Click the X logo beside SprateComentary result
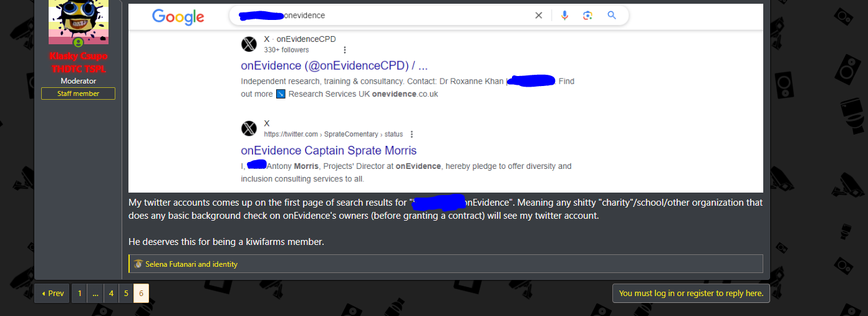The height and width of the screenshot is (316, 868). coord(249,128)
